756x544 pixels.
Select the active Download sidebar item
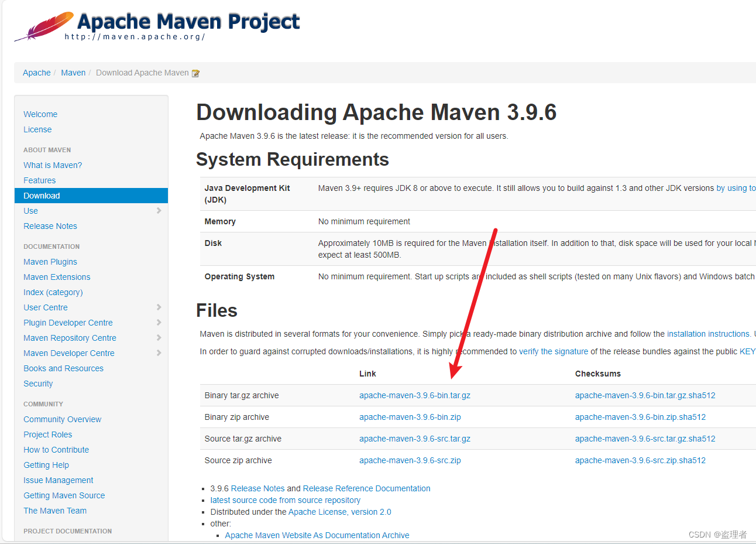[x=91, y=196]
